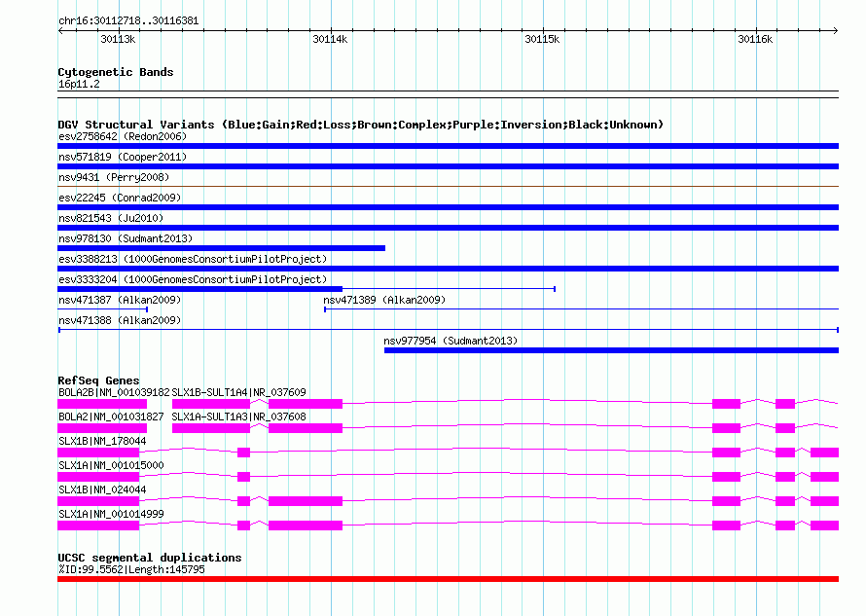The image size is (866, 616).
Task: Open UCSC segmental duplications track title
Action: 150,558
